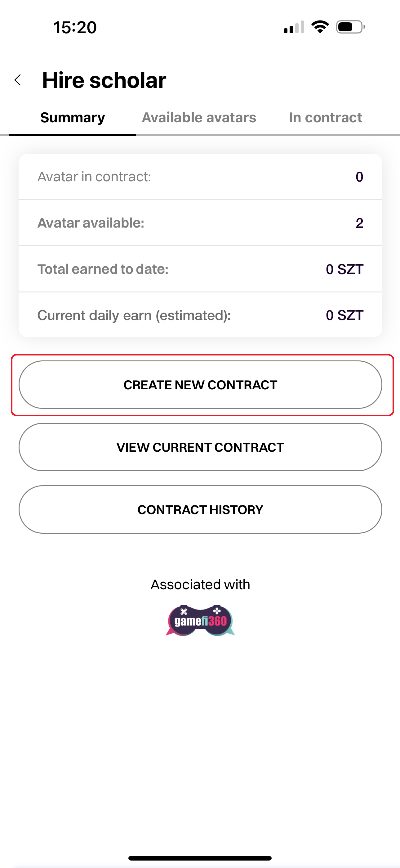Tap the Associated with label
The image size is (400, 868).
tap(200, 584)
